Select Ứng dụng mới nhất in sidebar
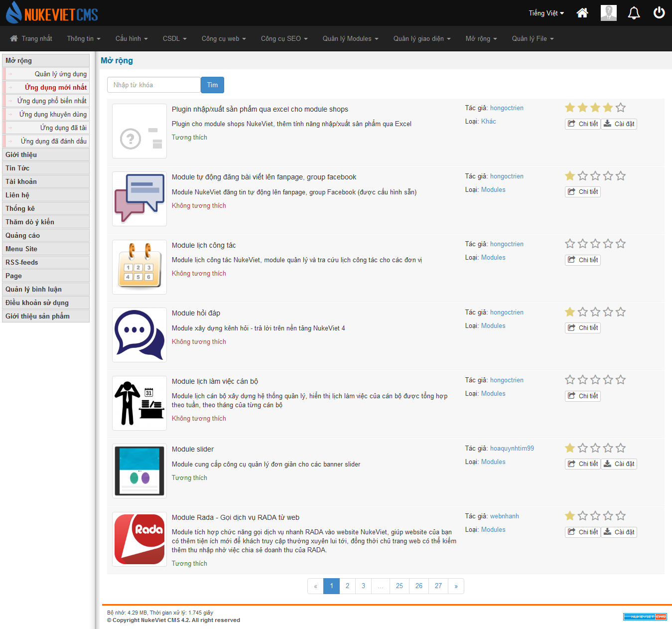 point(46,87)
